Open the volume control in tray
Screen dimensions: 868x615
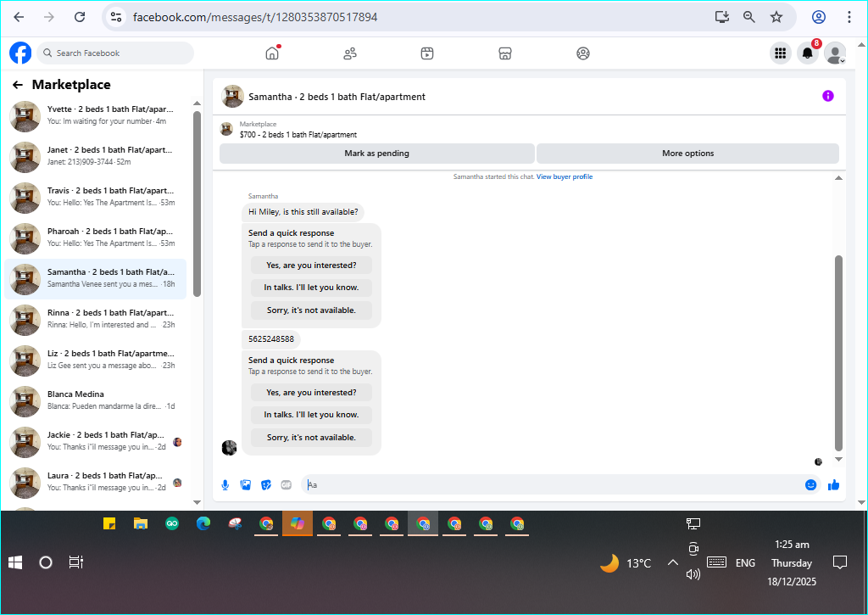pyautogui.click(x=693, y=574)
